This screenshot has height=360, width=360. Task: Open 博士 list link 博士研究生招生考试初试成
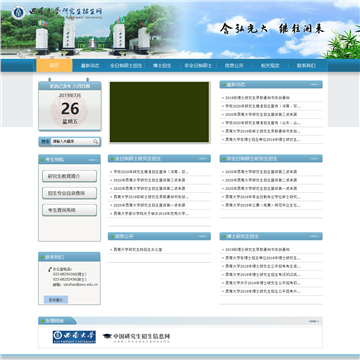[263, 274]
